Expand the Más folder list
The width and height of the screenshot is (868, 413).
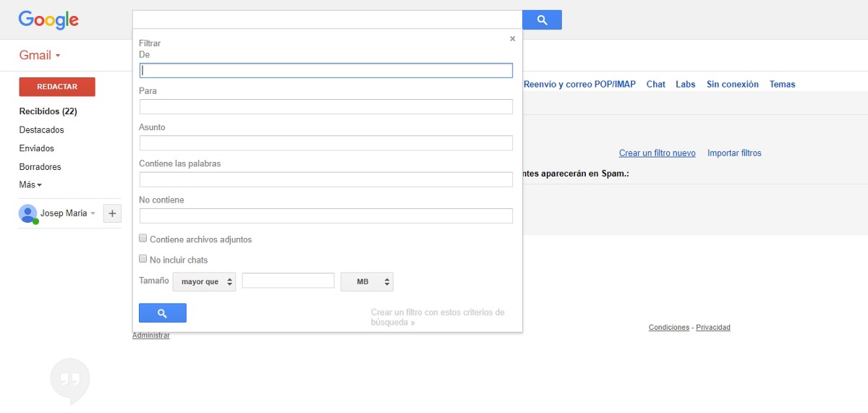(30, 185)
